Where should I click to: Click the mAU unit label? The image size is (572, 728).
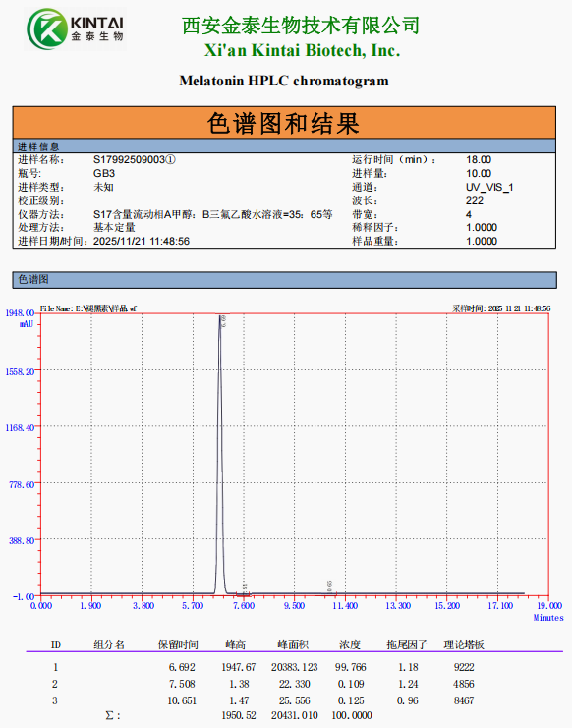pyautogui.click(x=26, y=324)
